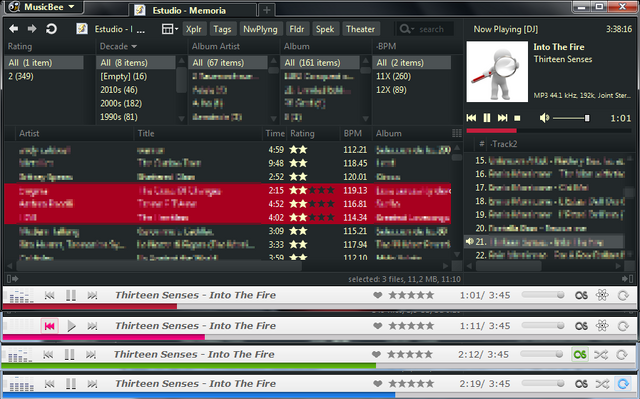Stop playback in the Now Playing panel
The height and width of the screenshot is (399, 640).
[517, 118]
